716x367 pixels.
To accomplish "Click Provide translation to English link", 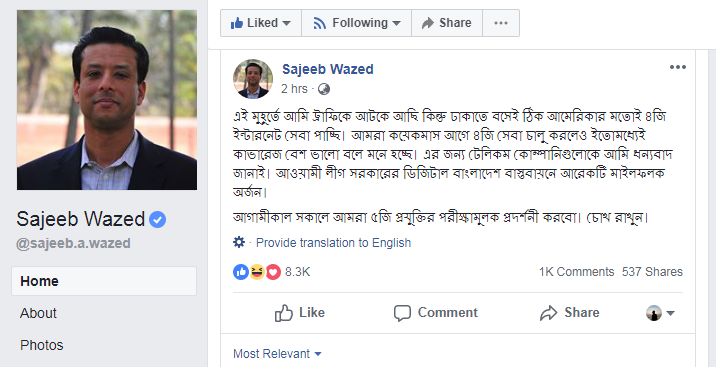I will point(333,243).
